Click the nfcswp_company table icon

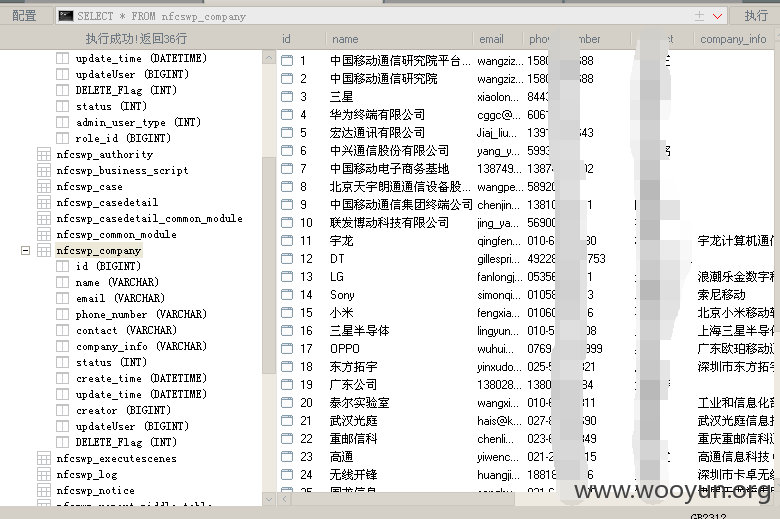pyautogui.click(x=44, y=250)
